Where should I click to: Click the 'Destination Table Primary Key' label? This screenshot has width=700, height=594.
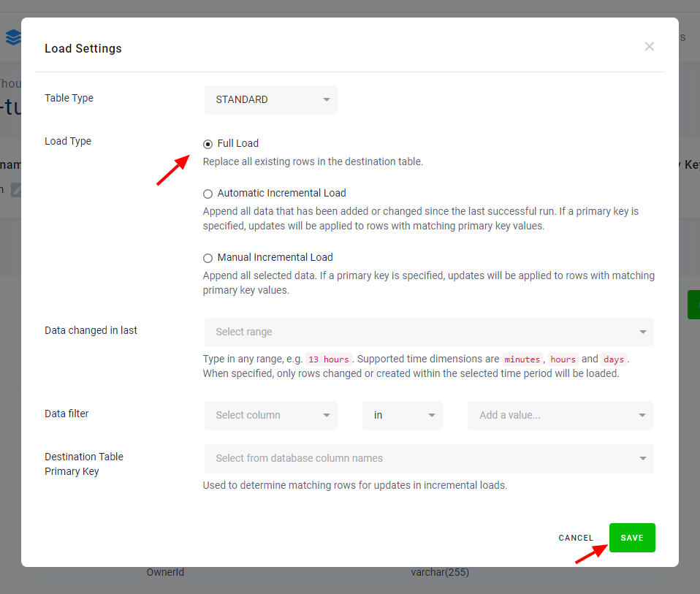[84, 464]
